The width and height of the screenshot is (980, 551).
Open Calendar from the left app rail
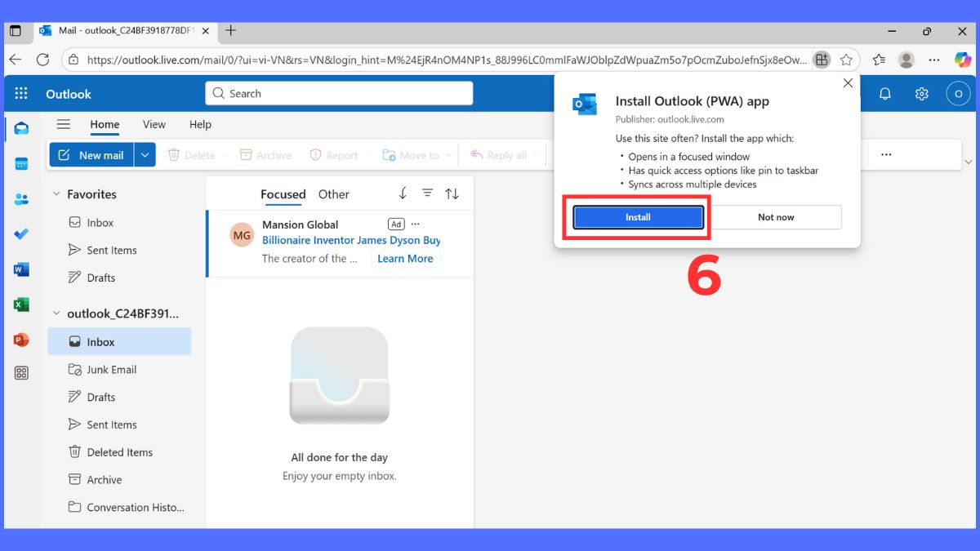[21, 164]
